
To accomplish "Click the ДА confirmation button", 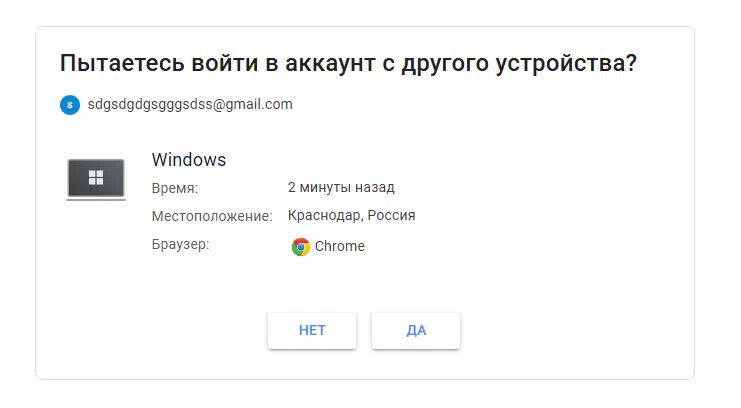I will 416,331.
